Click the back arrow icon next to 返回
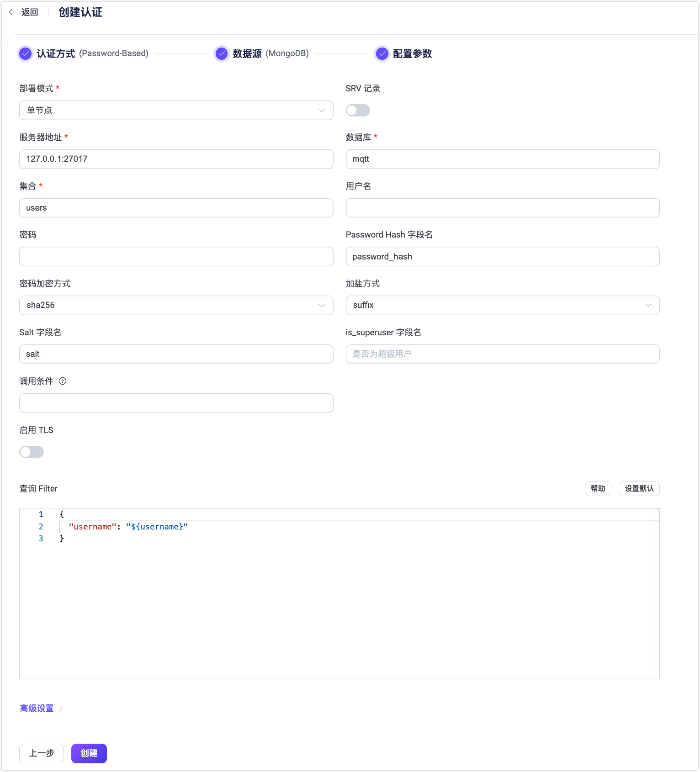The image size is (700, 772). (11, 12)
